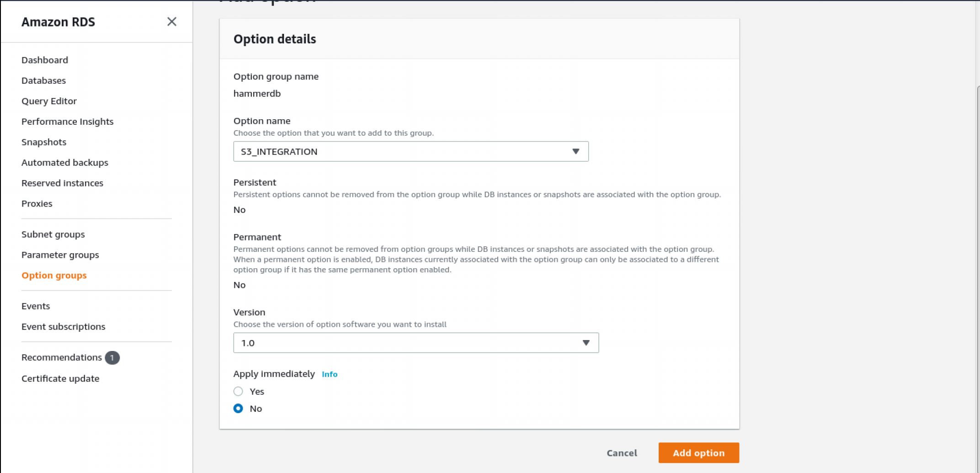The width and height of the screenshot is (980, 473).
Task: Select Yes for Apply immediately
Action: coord(238,391)
